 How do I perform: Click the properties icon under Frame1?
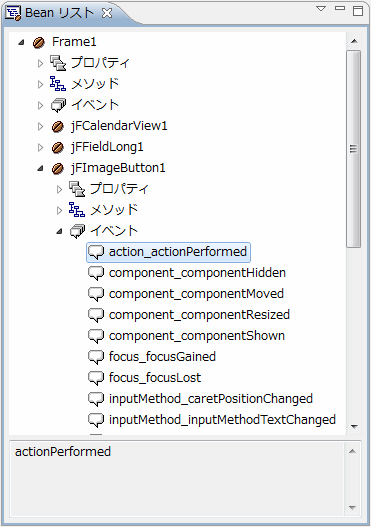click(58, 63)
